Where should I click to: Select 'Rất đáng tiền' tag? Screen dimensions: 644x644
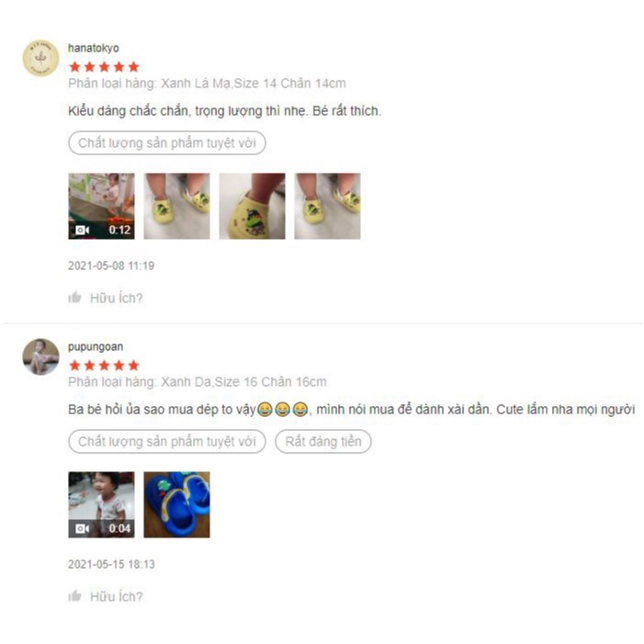pos(323,442)
